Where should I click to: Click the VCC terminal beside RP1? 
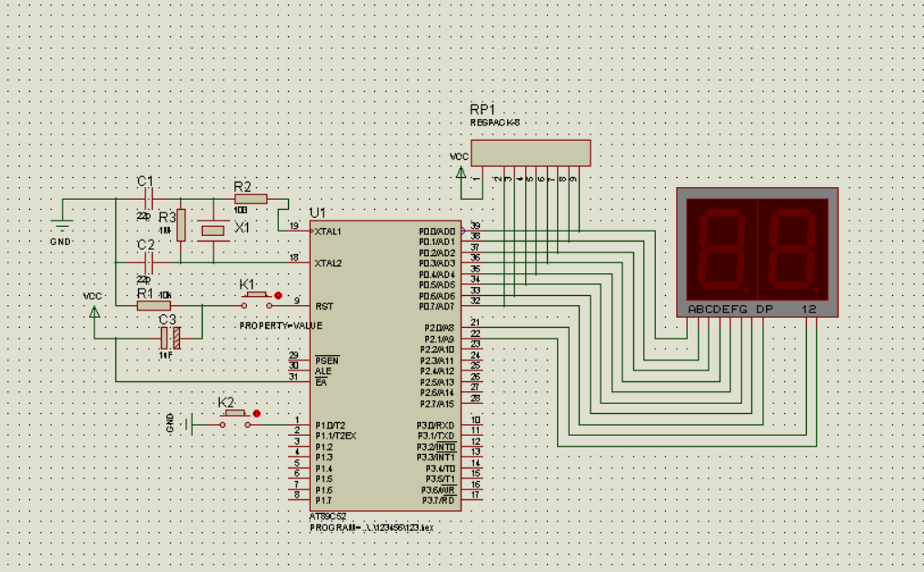[x=461, y=173]
